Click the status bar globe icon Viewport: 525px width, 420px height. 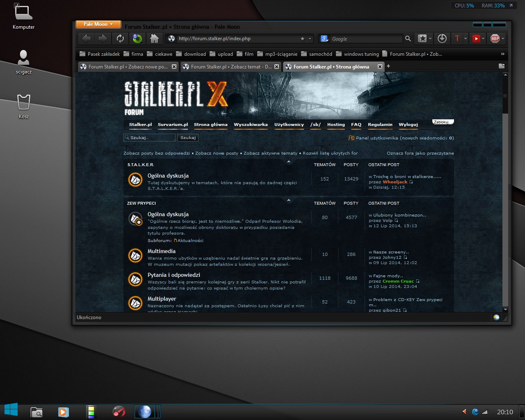(496, 317)
